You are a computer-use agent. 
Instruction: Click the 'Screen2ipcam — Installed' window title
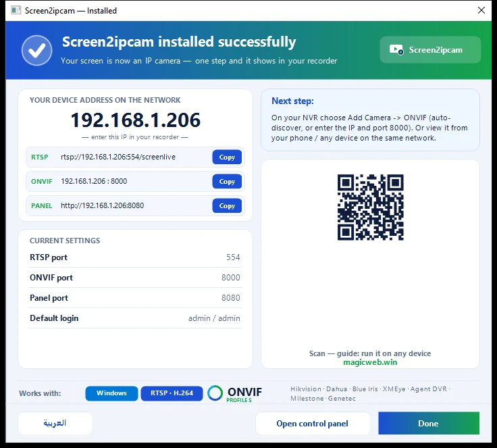click(71, 11)
